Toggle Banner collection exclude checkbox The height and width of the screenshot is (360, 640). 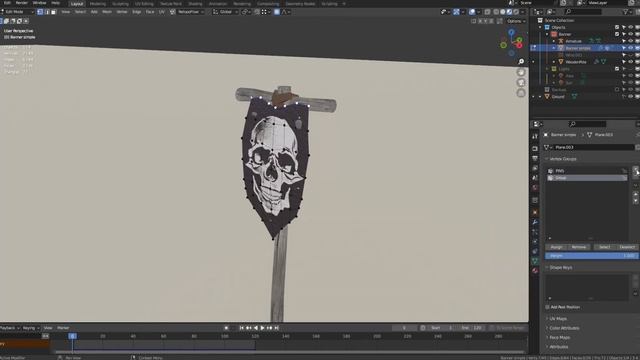click(x=617, y=34)
